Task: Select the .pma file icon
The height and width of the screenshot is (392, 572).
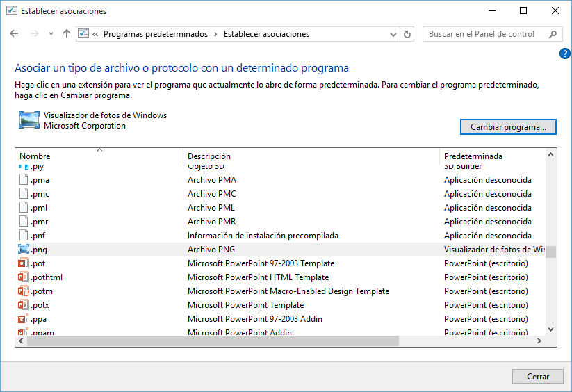Action: point(24,180)
